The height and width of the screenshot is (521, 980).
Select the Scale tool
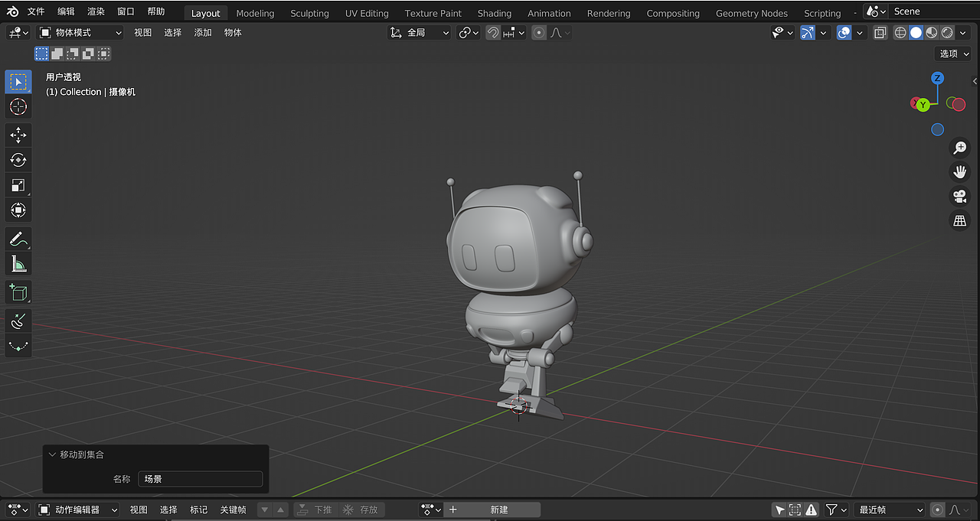tap(18, 185)
